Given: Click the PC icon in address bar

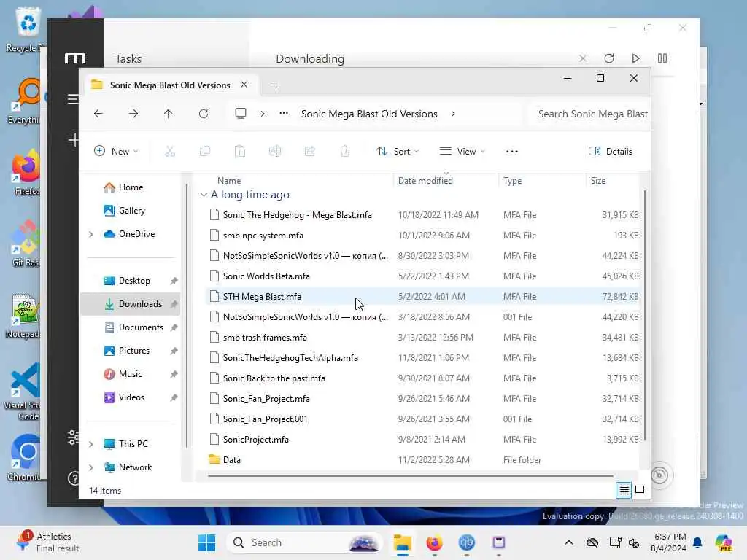Looking at the screenshot, I should pos(241,114).
